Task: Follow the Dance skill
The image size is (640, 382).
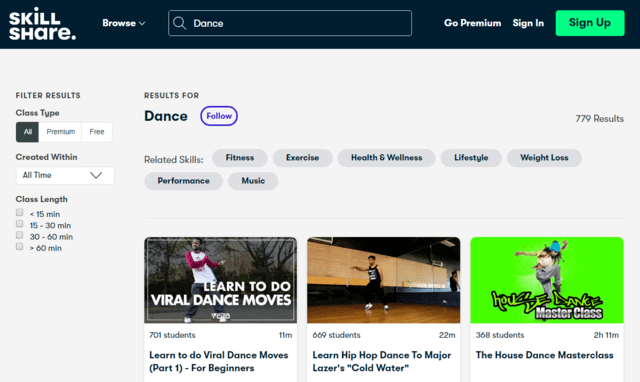Action: (x=219, y=116)
